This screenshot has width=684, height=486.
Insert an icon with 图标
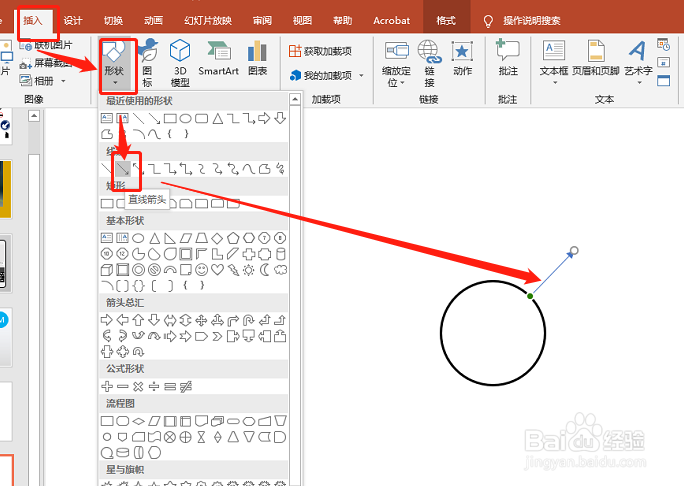click(147, 63)
